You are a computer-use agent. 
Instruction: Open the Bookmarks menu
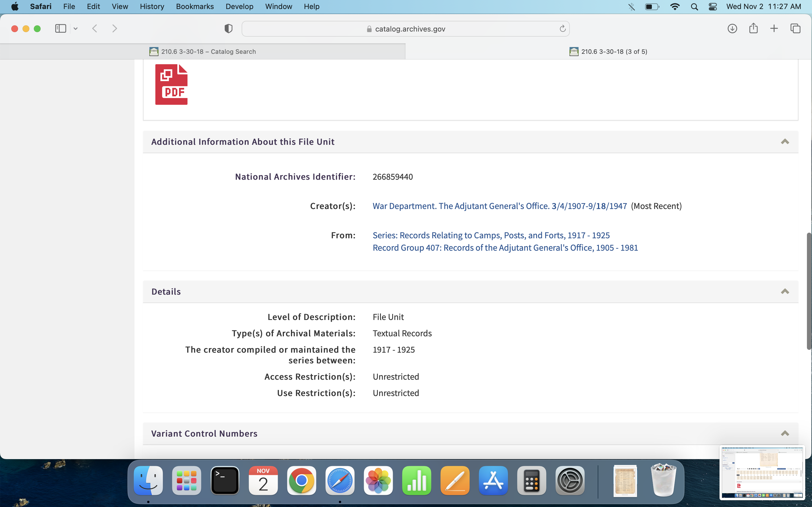[x=195, y=7]
